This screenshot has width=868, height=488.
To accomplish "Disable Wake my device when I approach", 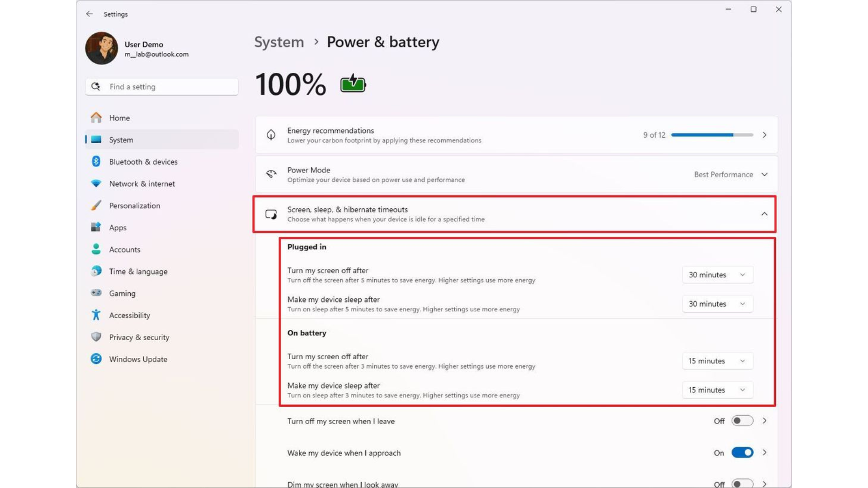I will click(742, 452).
